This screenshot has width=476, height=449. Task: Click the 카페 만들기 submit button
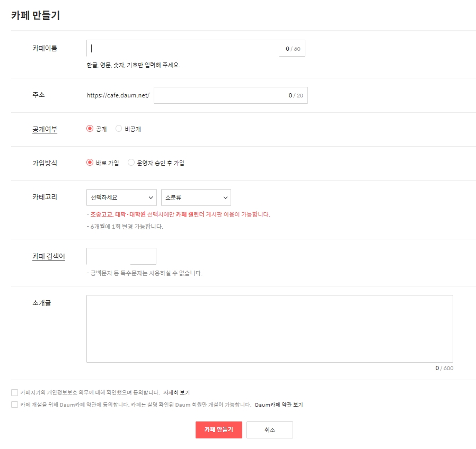tap(218, 430)
